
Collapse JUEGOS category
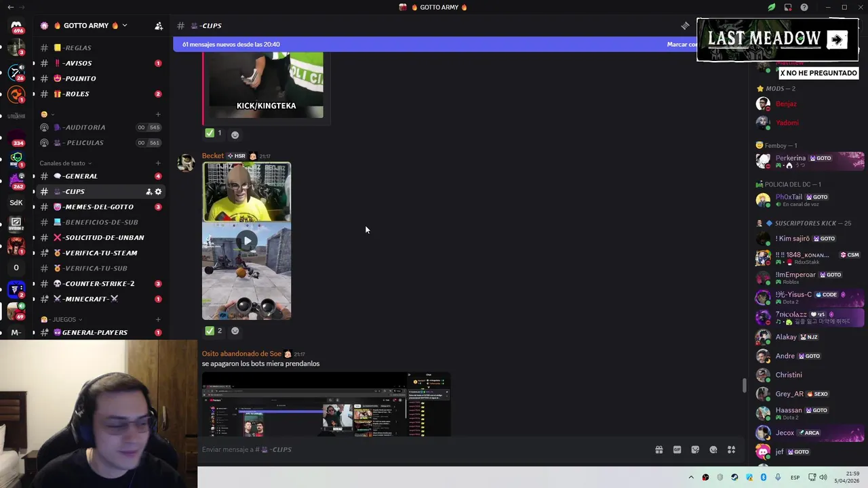tap(62, 319)
